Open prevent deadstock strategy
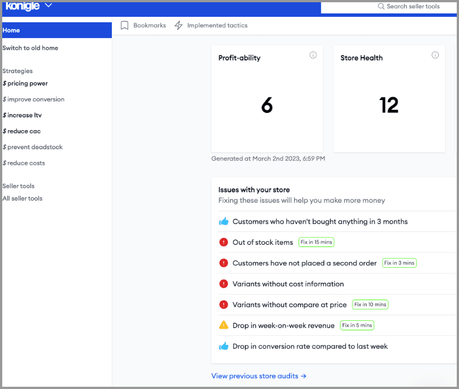The width and height of the screenshot is (459, 389). tap(32, 147)
